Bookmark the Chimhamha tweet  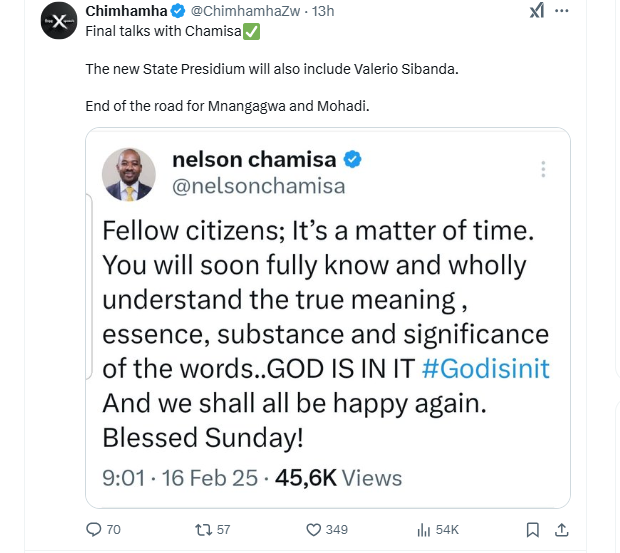coord(533,529)
